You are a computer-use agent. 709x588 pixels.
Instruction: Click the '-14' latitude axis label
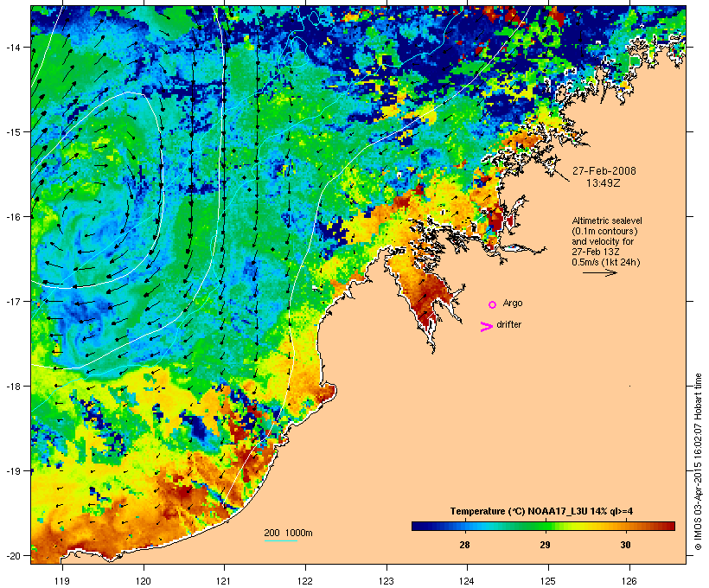click(13, 47)
